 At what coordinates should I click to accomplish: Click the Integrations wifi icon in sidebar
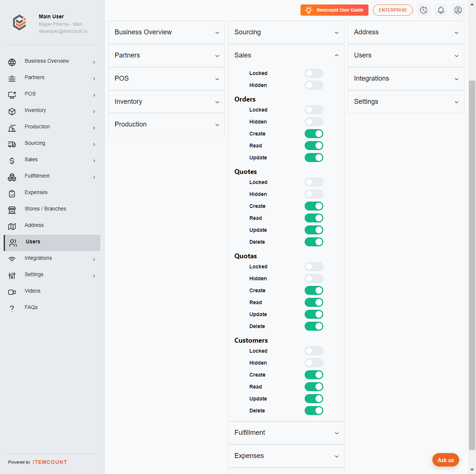point(12,259)
